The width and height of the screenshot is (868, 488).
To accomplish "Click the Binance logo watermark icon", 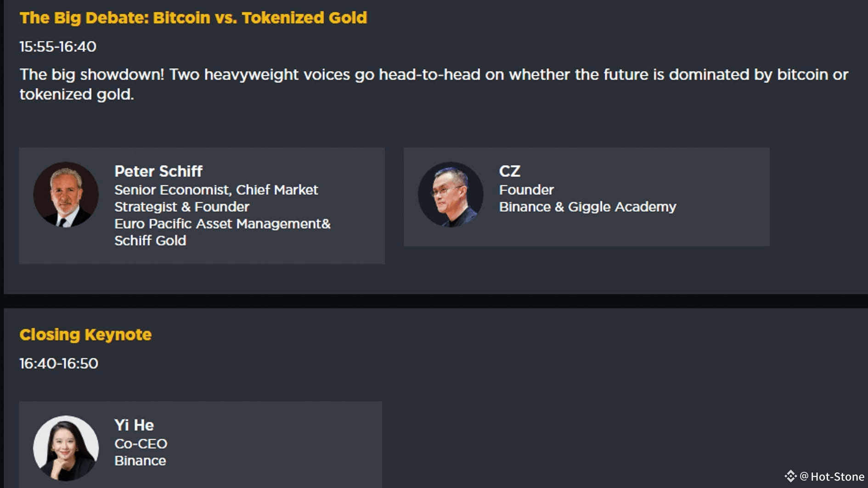I will click(790, 477).
